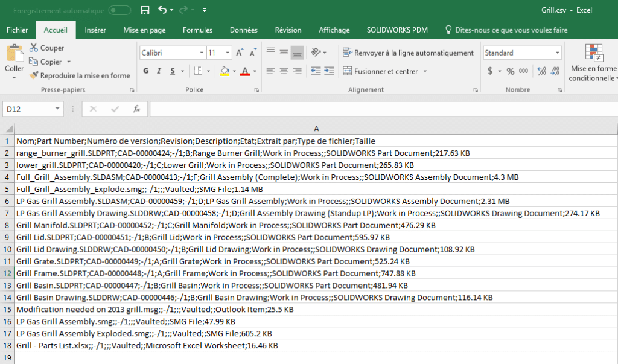This screenshot has width=618, height=364.
Task: Open the Fichier tab
Action: [18, 30]
